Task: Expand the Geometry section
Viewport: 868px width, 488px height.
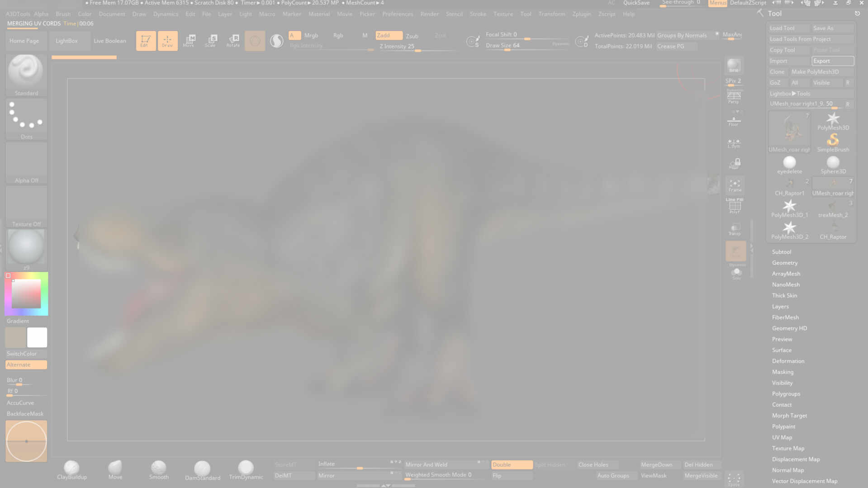Action: 784,263
